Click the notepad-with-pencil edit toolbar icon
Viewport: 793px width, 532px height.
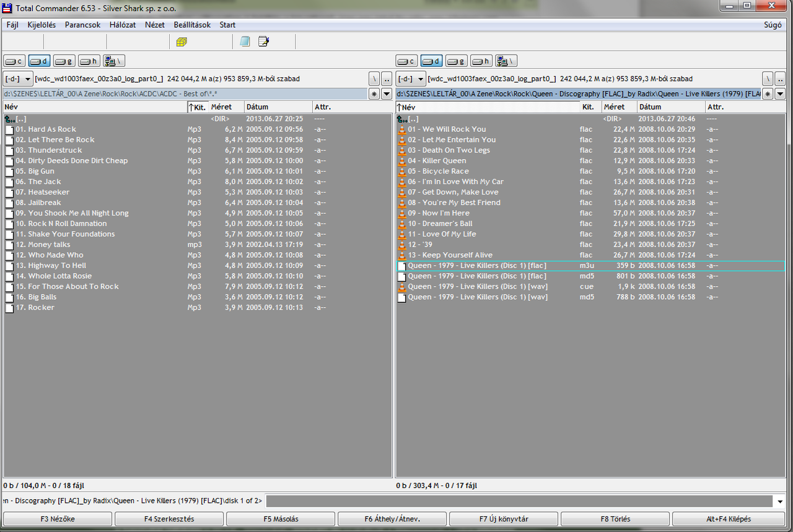[264, 42]
